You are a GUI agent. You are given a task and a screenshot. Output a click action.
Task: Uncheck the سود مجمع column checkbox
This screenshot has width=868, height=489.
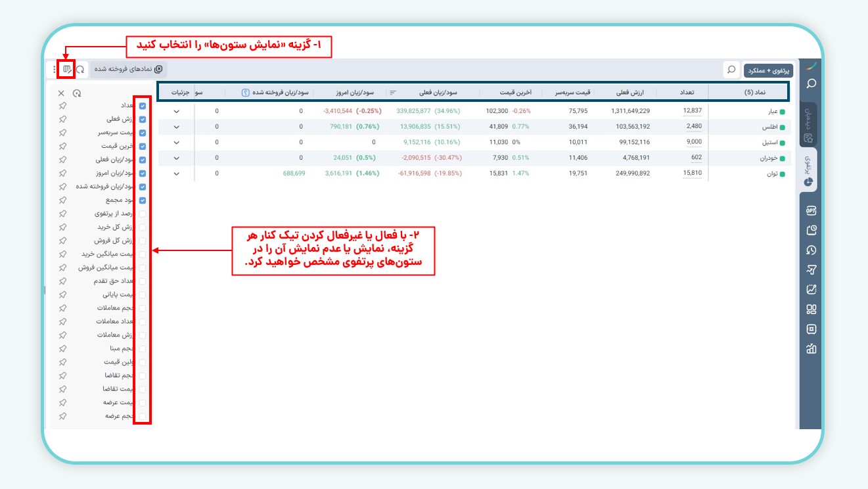pos(143,200)
